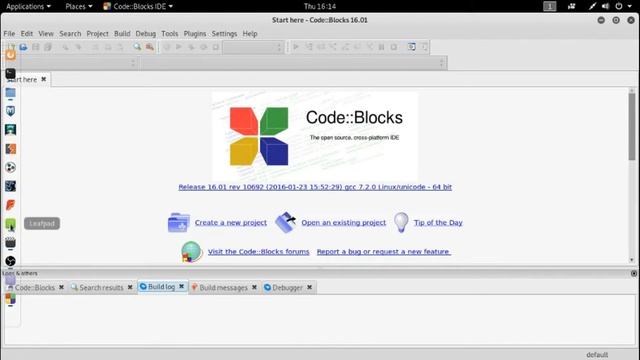Open the short code completion scope dropdown

click(70, 63)
